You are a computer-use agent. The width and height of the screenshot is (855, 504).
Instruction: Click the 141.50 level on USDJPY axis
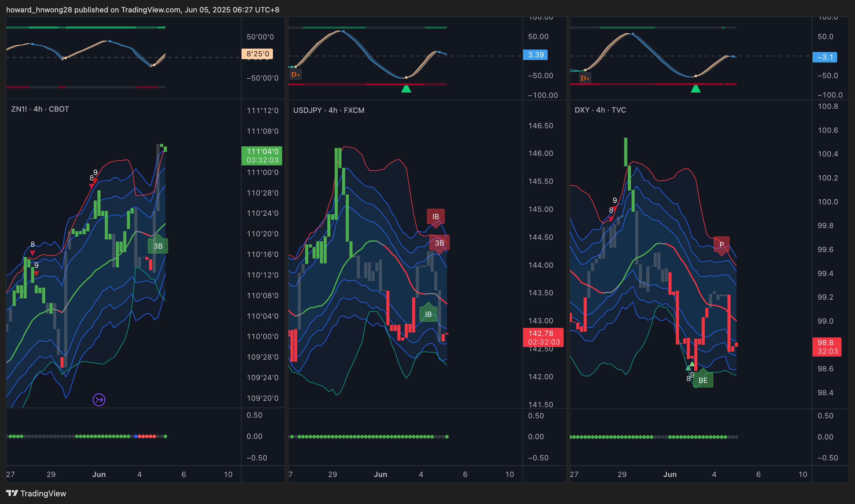click(x=540, y=404)
